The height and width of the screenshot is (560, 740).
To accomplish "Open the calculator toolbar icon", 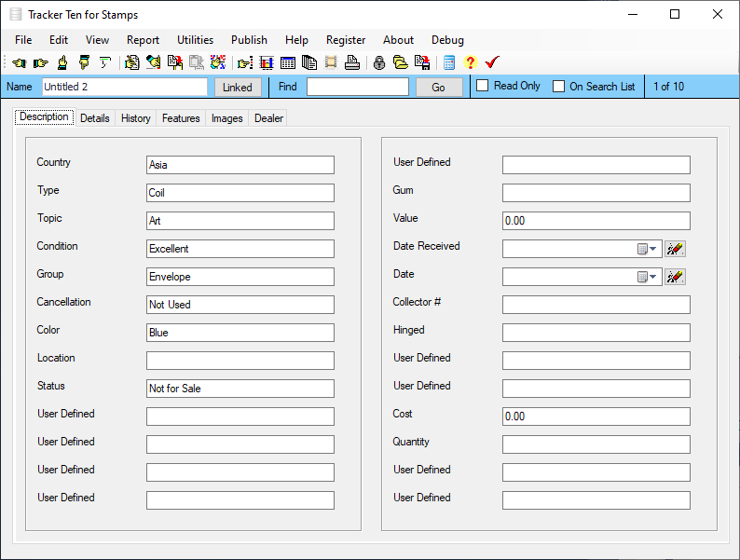I will pyautogui.click(x=449, y=63).
